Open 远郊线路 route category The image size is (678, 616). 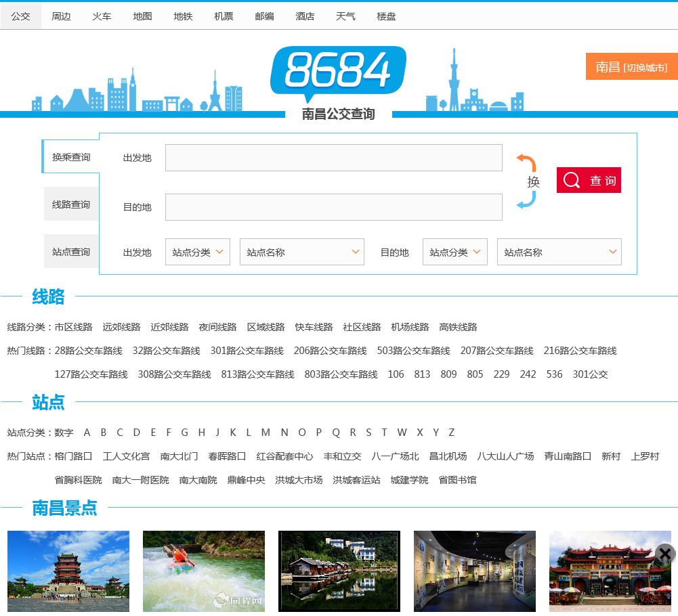coord(121,327)
